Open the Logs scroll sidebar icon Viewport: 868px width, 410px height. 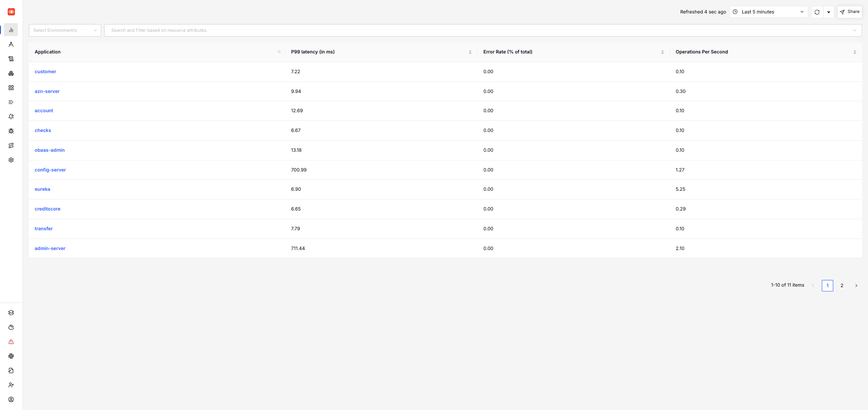11,59
